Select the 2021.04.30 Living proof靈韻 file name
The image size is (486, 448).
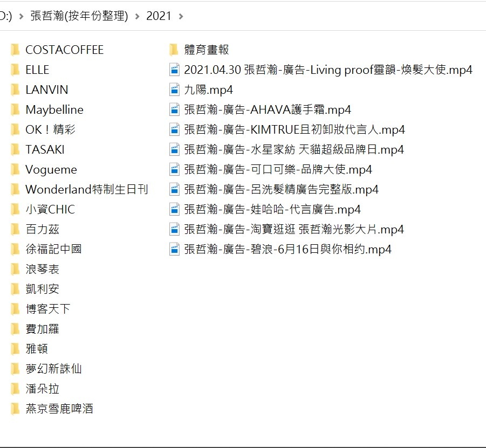[328, 70]
